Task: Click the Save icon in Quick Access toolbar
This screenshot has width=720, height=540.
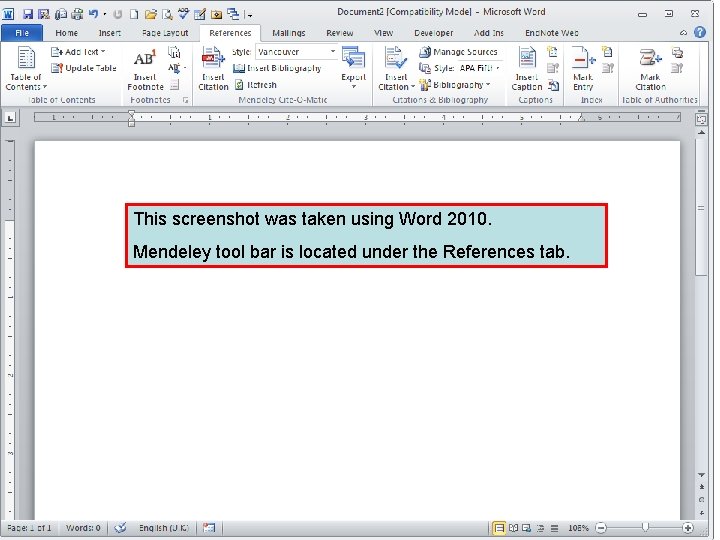Action: pos(28,14)
